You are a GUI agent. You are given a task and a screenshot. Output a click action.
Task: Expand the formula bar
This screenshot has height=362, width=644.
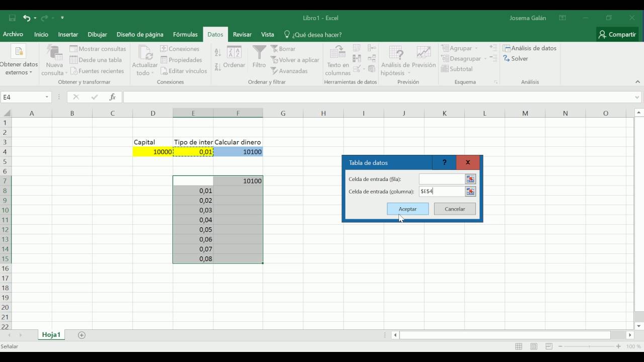[x=637, y=98]
